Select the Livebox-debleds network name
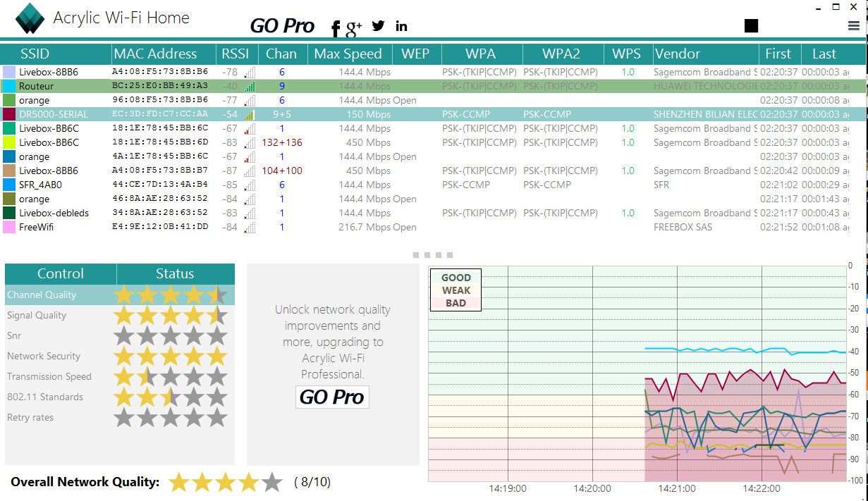 coord(54,214)
